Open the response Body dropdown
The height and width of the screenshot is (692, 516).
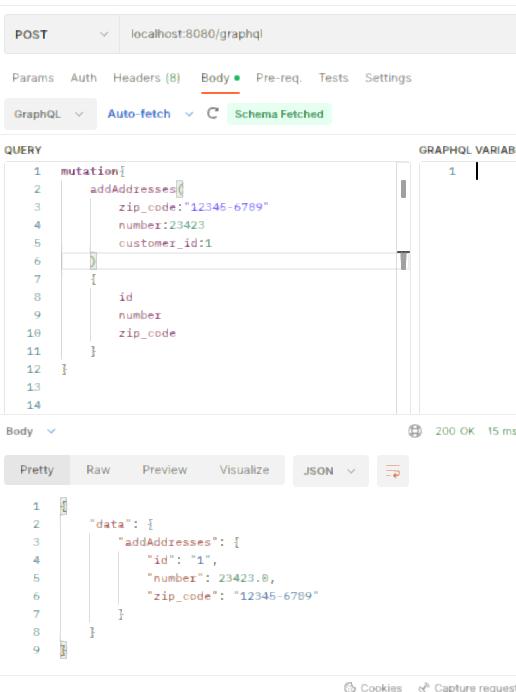click(31, 431)
